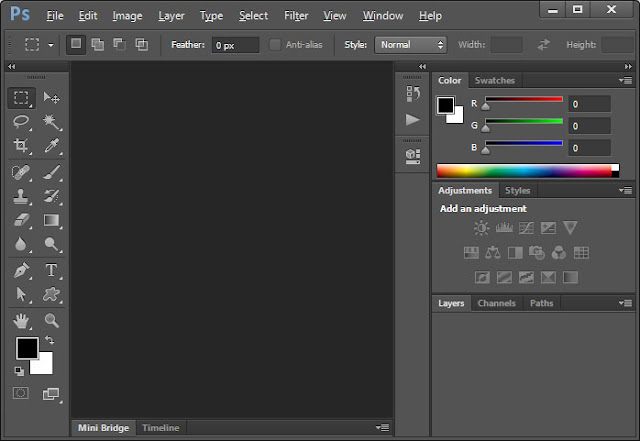Viewport: 640px width, 441px height.
Task: Open the Filter menu
Action: click(x=296, y=16)
